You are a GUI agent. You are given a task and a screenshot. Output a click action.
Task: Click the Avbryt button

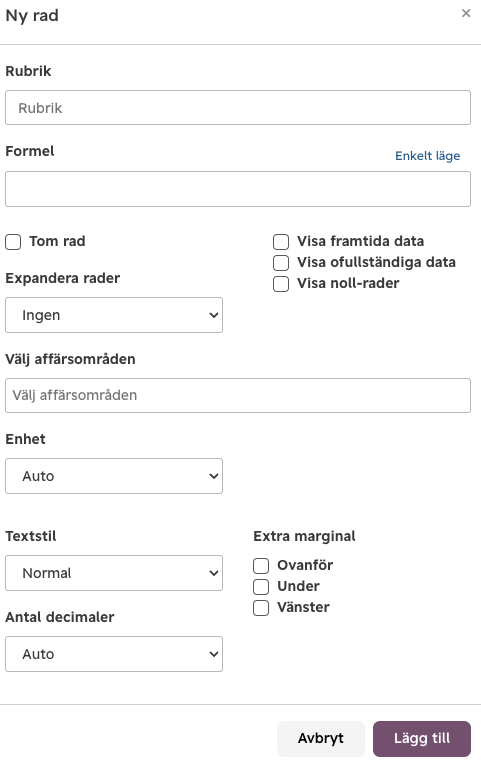[x=321, y=739]
